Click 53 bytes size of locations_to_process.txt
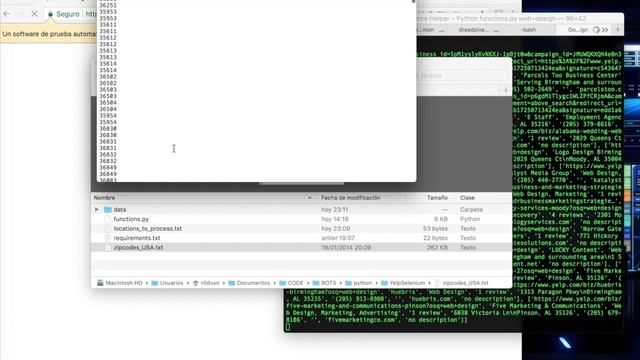This screenshot has height=360, width=640. [435, 229]
